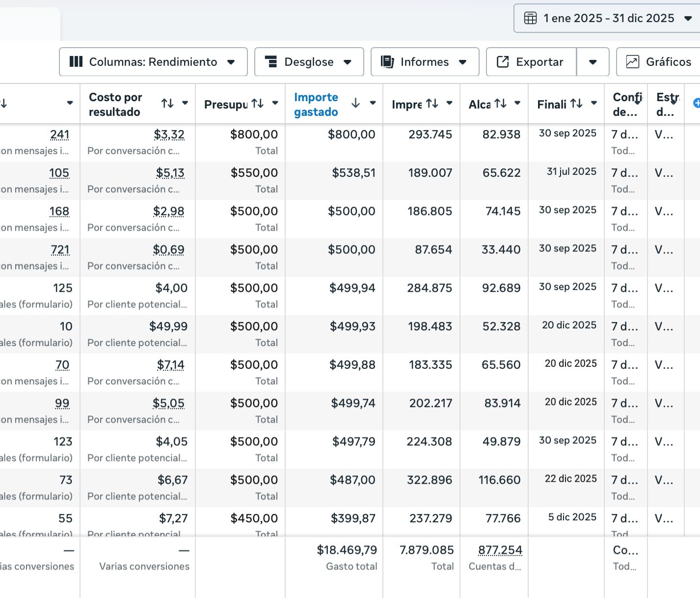Open the 241 results link
700x598 pixels.
coord(60,135)
